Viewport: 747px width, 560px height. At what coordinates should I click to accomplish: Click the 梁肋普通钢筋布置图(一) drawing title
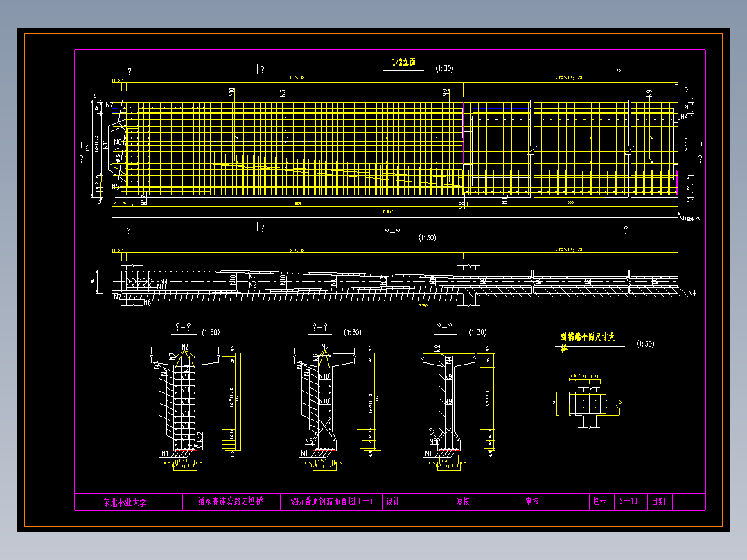coord(331,501)
